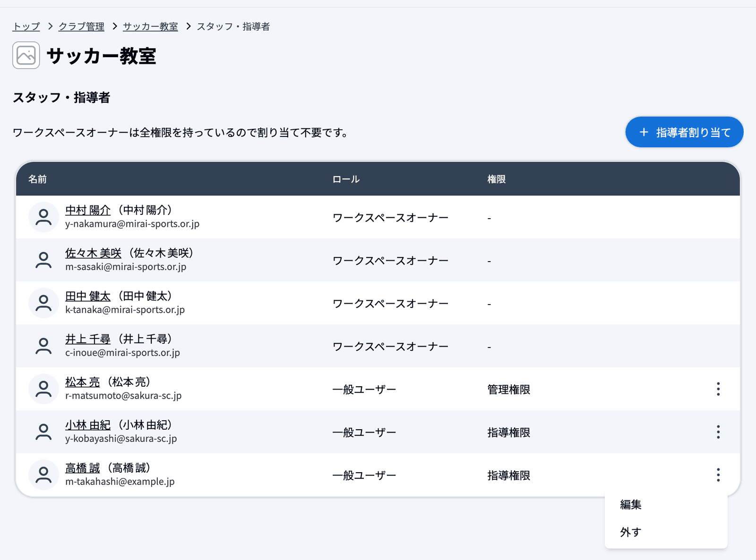
Task: Open the three-dot menu for 松本 亮
Action: [718, 389]
